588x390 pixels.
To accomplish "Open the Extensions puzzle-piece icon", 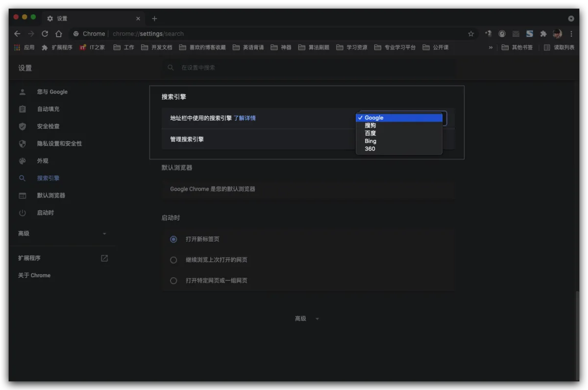I will (x=543, y=34).
